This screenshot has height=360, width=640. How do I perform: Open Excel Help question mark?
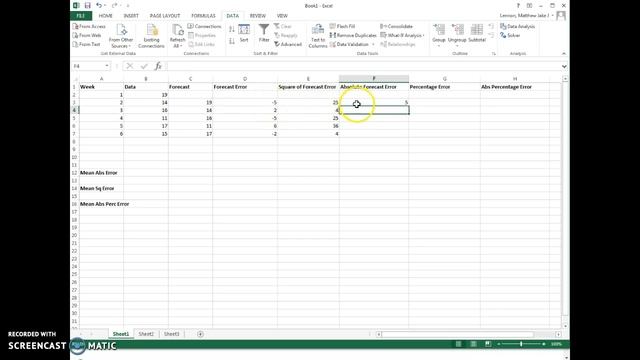click(518, 6)
